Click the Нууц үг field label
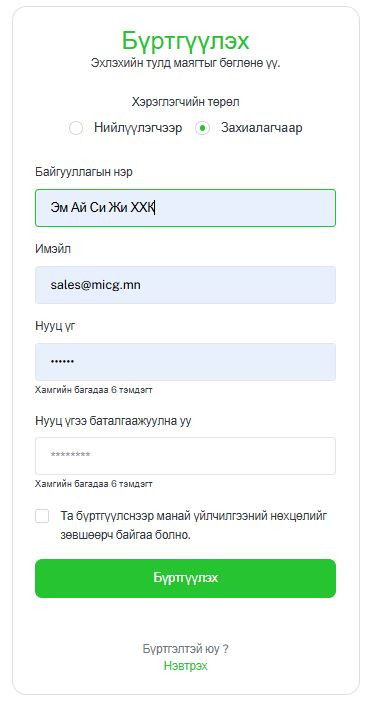 tap(55, 326)
